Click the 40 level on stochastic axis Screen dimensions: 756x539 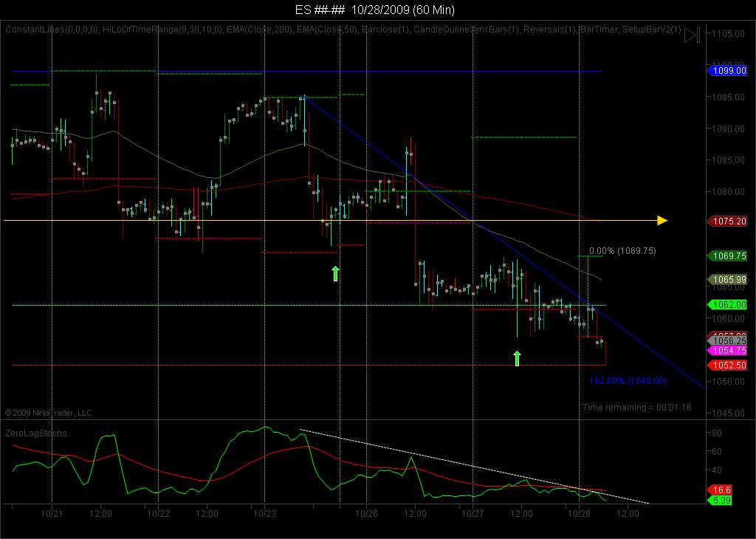pos(717,470)
